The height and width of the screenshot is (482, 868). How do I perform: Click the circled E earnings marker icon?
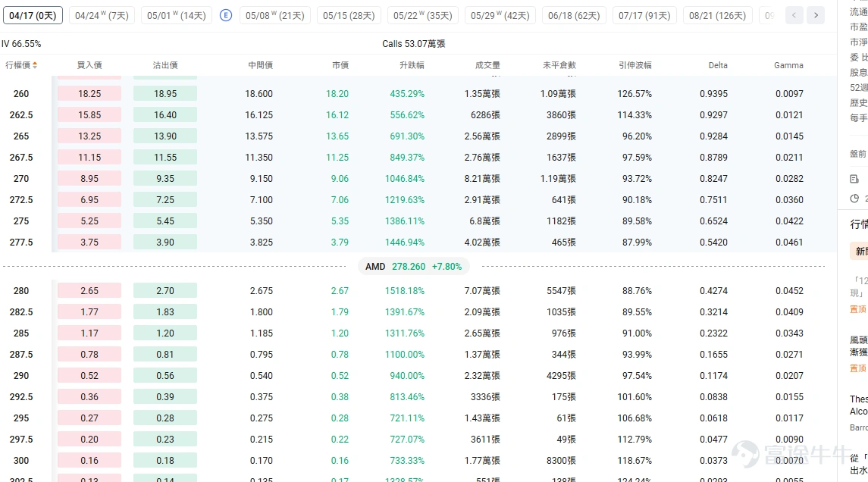point(226,15)
